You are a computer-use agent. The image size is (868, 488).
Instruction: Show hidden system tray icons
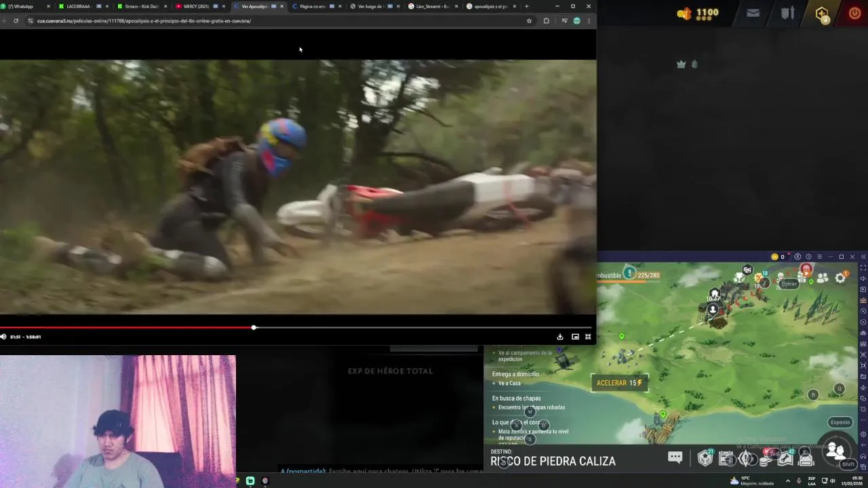tap(788, 481)
